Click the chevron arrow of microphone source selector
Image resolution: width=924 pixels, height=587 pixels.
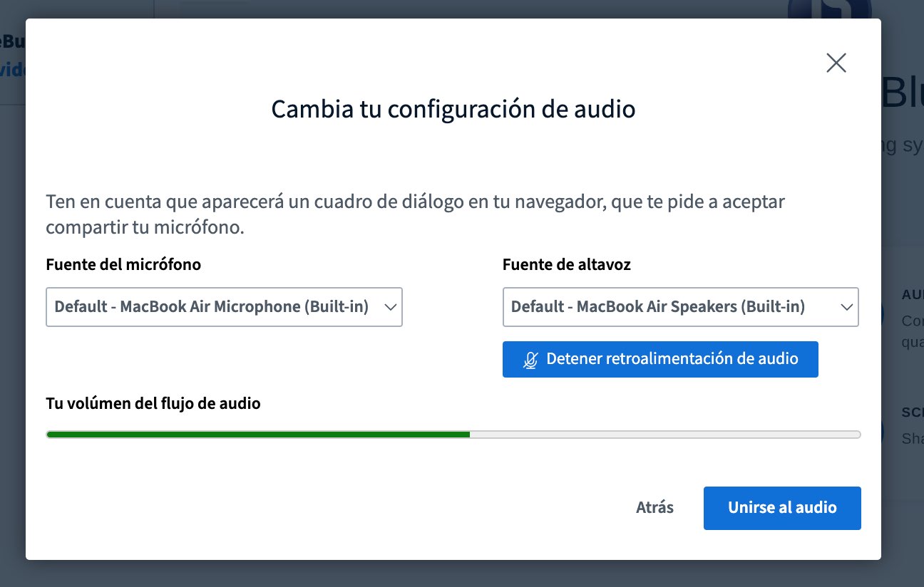pyautogui.click(x=390, y=307)
